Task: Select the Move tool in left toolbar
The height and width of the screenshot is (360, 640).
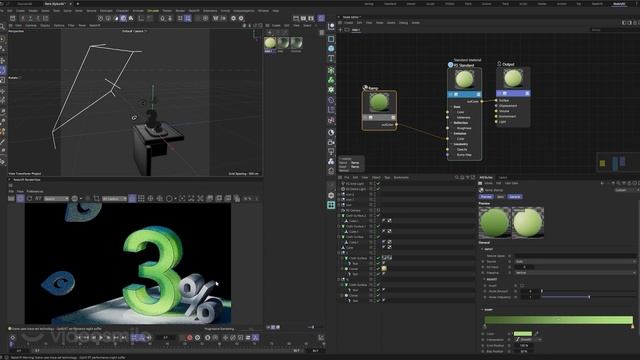Action: pos(2,60)
